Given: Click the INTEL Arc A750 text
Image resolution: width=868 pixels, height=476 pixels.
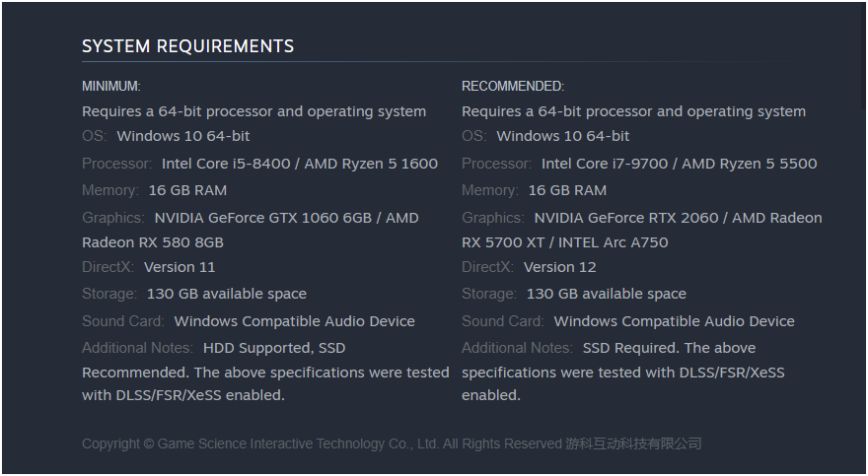Looking at the screenshot, I should pos(613,242).
